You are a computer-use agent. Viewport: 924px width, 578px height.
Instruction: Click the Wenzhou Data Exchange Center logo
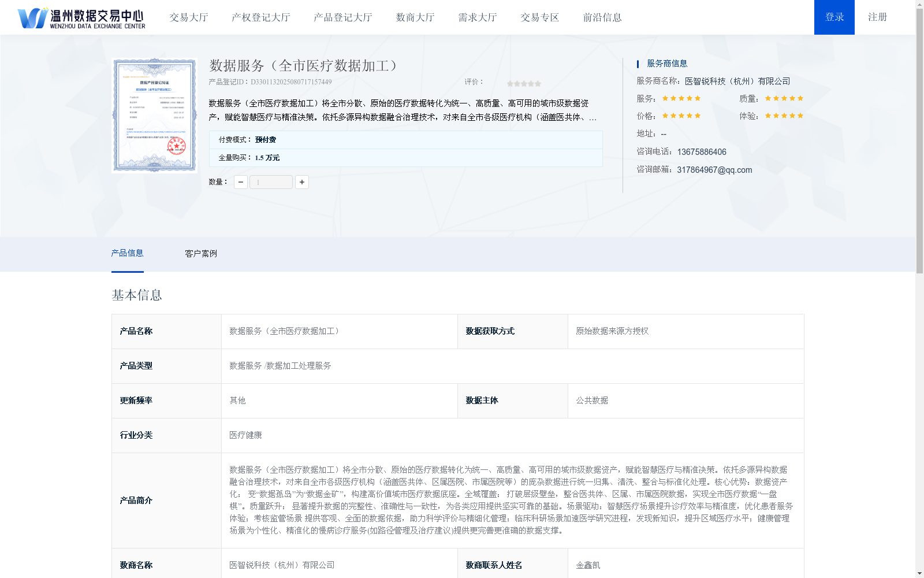pos(81,18)
